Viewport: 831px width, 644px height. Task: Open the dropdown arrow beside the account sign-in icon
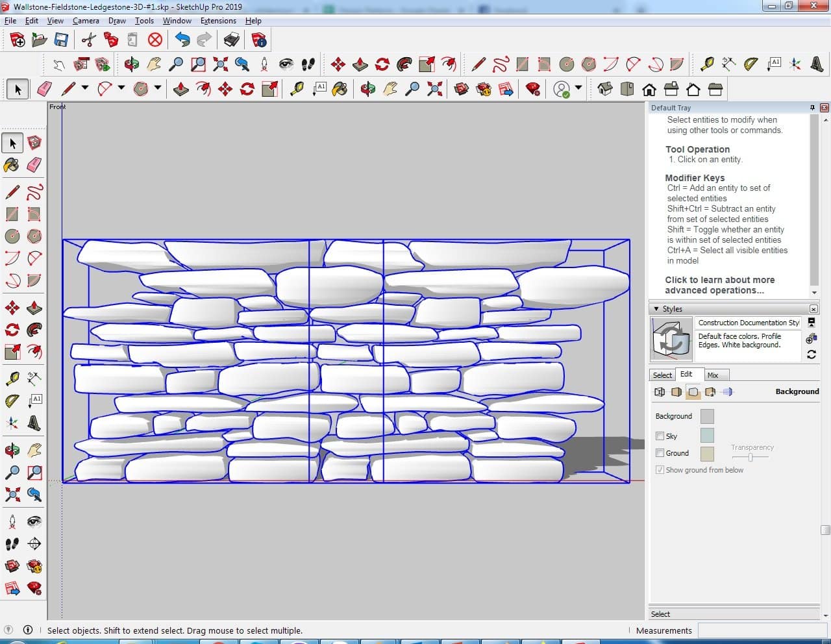[578, 88]
